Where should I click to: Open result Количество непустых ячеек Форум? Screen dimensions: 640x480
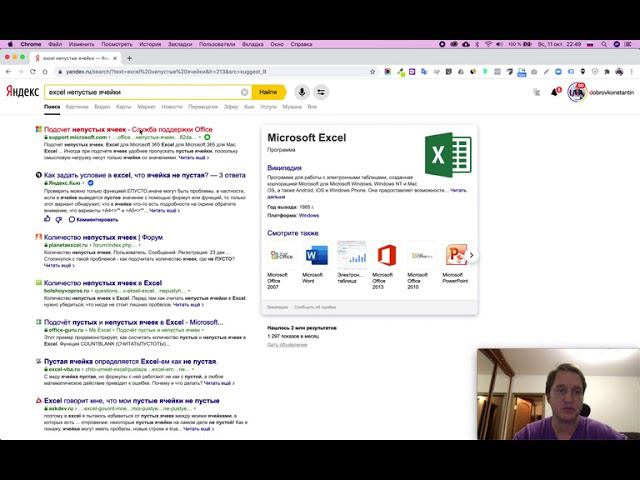103,237
